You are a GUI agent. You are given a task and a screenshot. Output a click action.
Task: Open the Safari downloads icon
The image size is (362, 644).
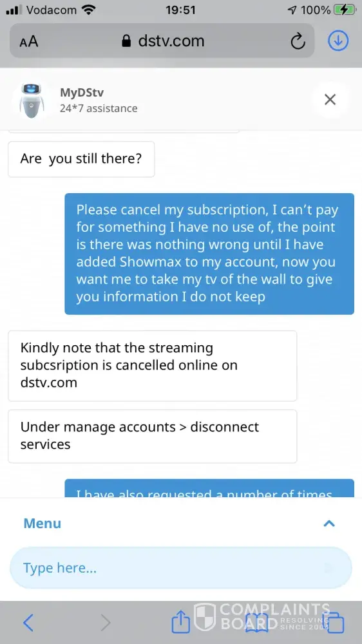338,41
